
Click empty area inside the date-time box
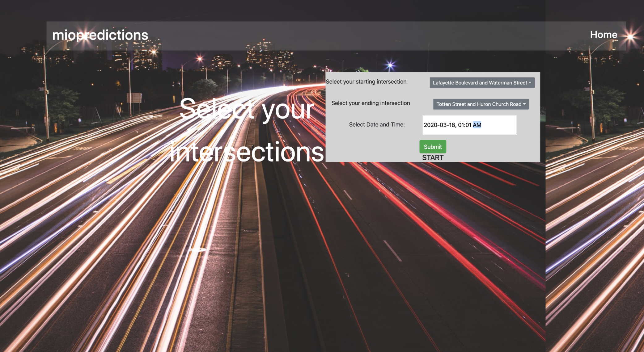pos(501,125)
